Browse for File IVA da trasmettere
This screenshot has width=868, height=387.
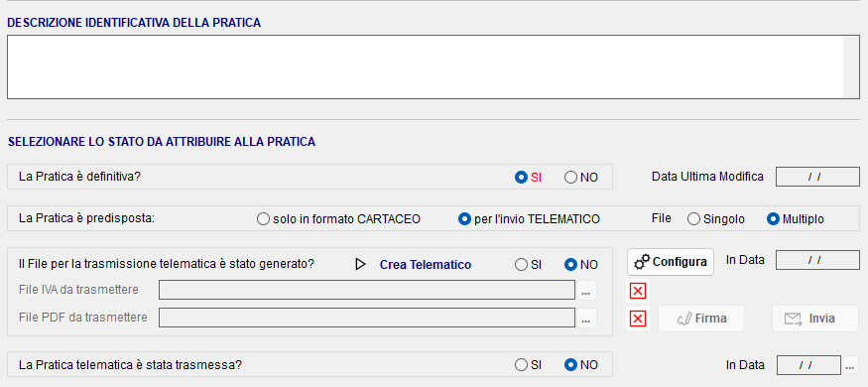pyautogui.click(x=587, y=290)
